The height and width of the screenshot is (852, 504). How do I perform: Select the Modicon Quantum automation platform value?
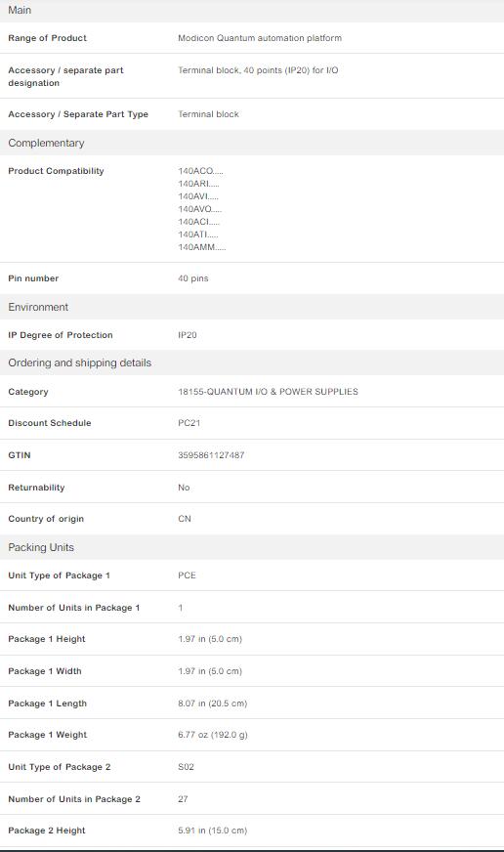pos(260,38)
